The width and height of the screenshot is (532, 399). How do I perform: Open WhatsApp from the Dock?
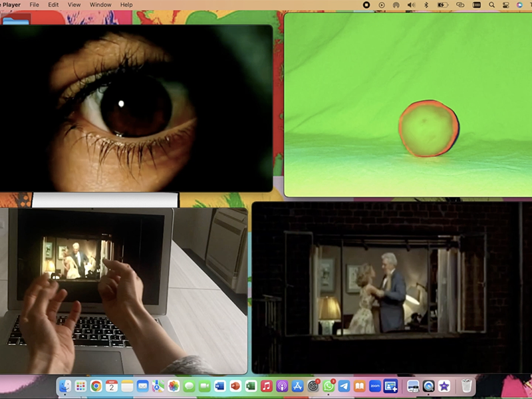click(x=329, y=386)
